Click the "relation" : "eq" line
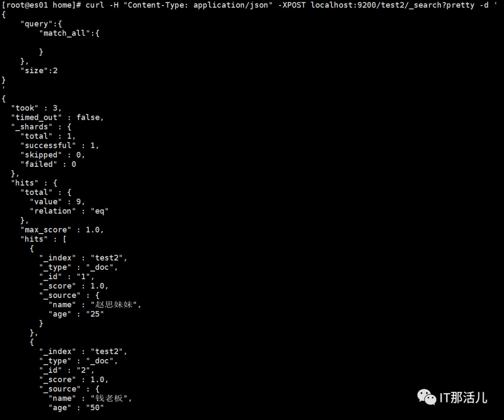 (69, 211)
